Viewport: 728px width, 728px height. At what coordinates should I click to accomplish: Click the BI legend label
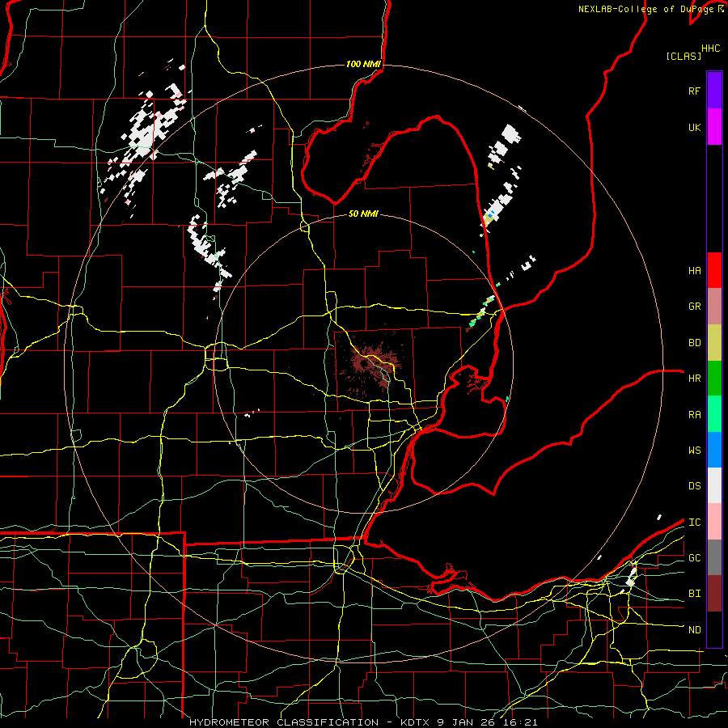pyautogui.click(x=694, y=594)
